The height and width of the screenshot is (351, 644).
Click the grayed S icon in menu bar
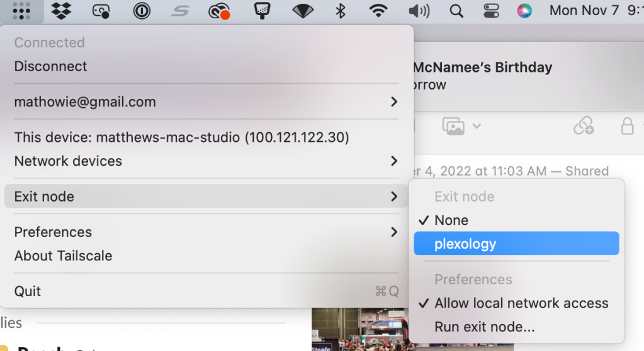[180, 11]
